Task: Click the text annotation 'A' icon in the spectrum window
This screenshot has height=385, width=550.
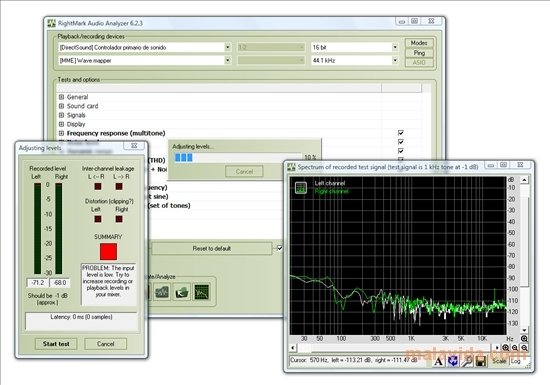Action: pyautogui.click(x=438, y=361)
